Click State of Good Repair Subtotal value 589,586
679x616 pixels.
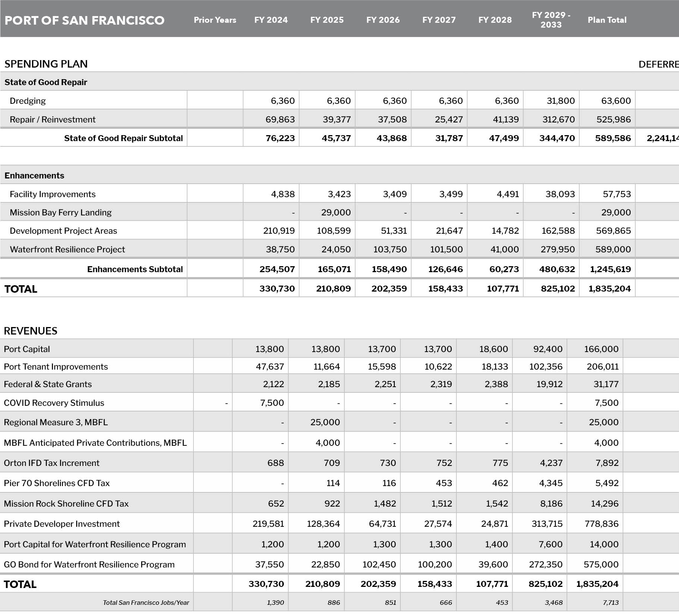613,138
